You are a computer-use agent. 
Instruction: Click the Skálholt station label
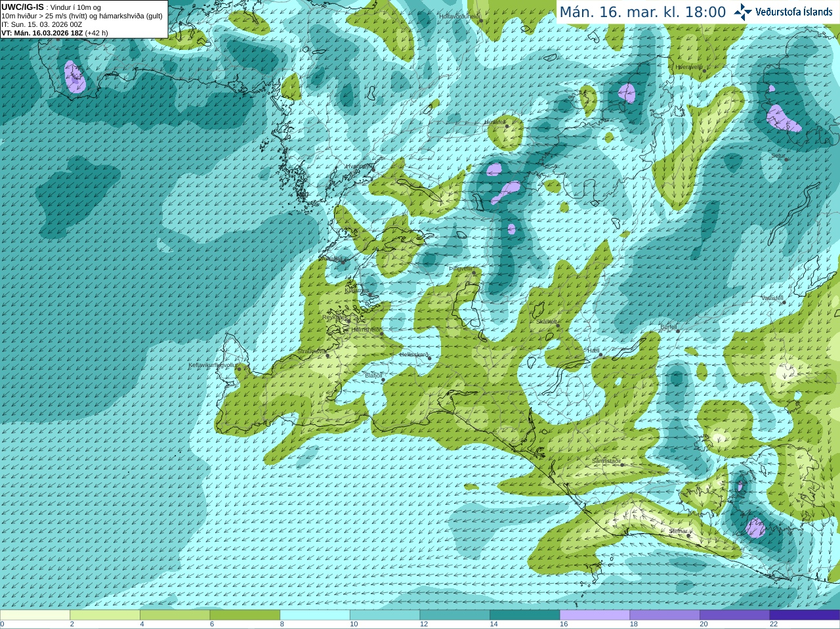547,321
